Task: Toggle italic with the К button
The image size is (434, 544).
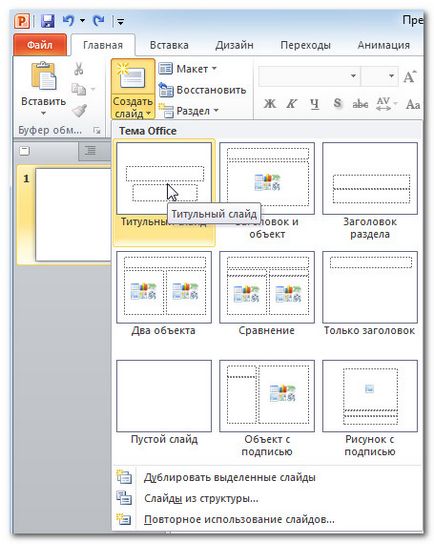Action: click(x=292, y=103)
